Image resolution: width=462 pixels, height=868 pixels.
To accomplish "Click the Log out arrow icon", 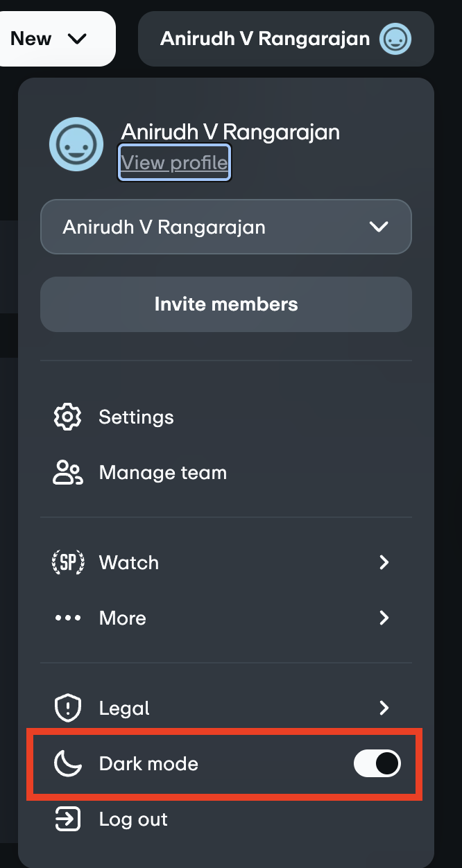I will (x=67, y=819).
